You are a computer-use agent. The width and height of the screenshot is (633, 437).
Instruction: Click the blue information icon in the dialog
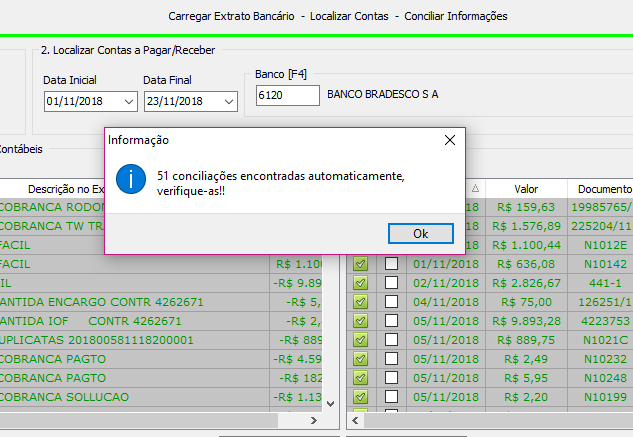[131, 180]
